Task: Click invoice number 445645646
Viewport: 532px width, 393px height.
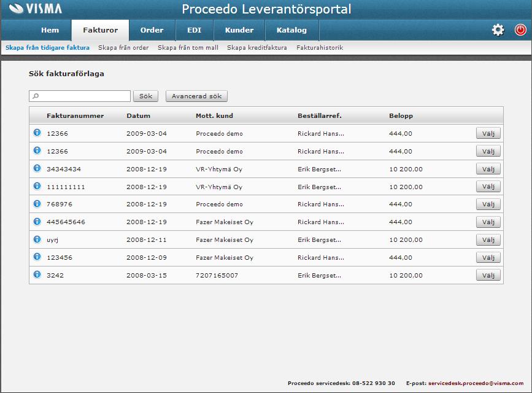Action: (66, 222)
